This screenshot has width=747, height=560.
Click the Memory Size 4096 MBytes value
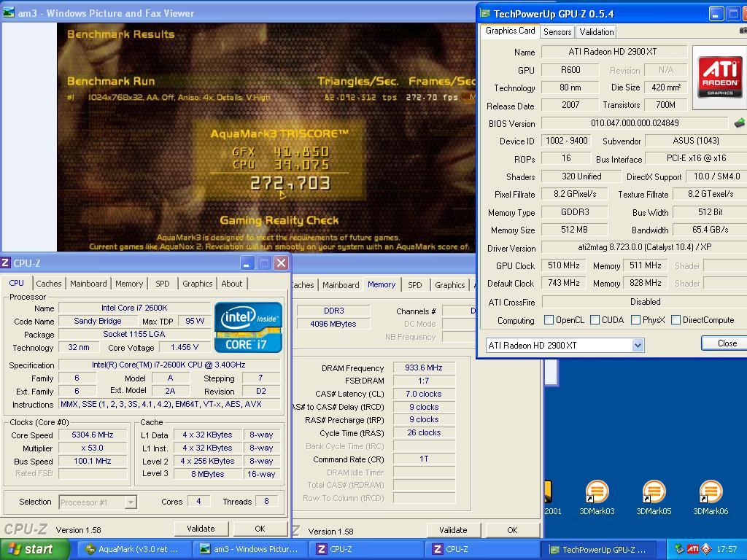333,324
